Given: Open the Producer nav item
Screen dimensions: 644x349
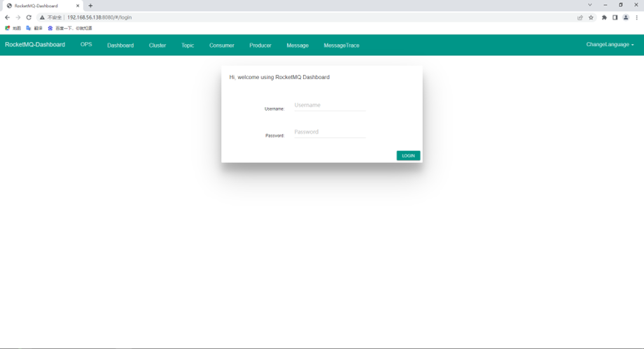Looking at the screenshot, I should 260,45.
